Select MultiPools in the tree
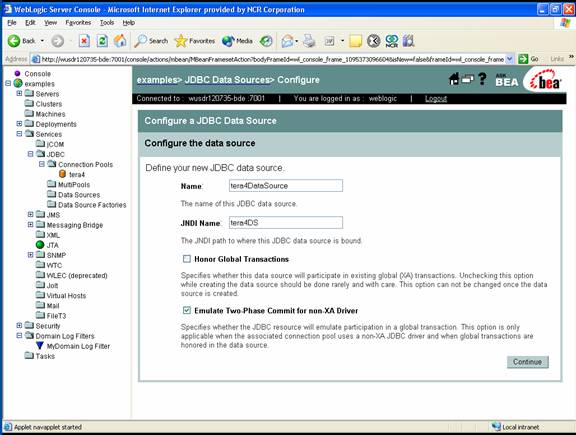This screenshot has height=435, width=576. point(74,184)
